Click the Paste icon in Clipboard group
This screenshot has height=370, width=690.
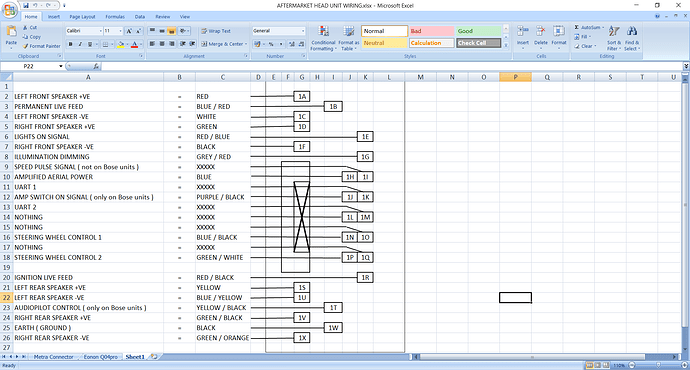coord(11,32)
